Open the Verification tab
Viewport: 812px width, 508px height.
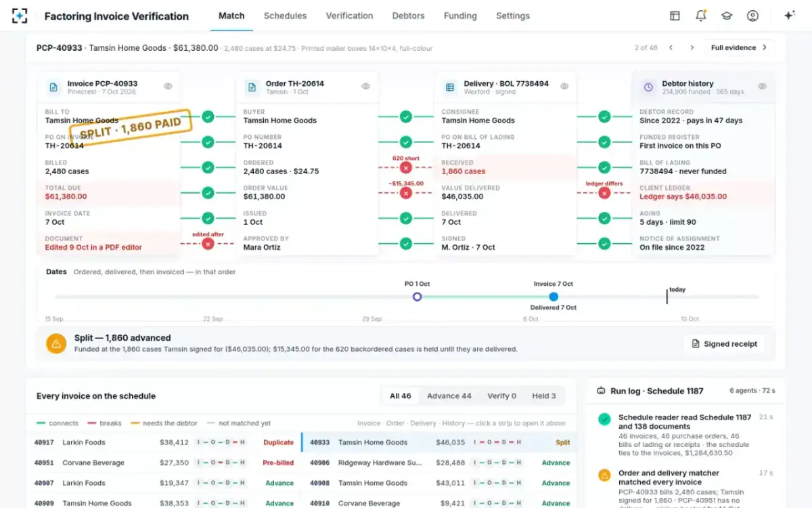(x=349, y=16)
